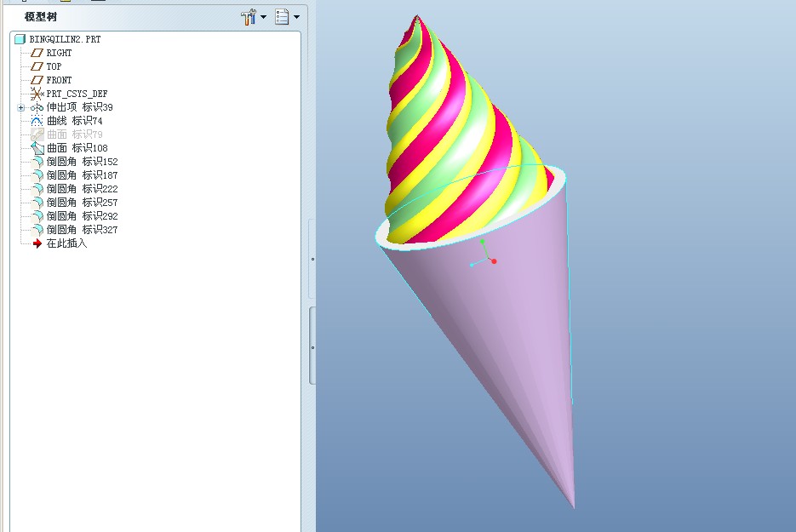Select 倒圆角 标识257 label

click(x=83, y=203)
